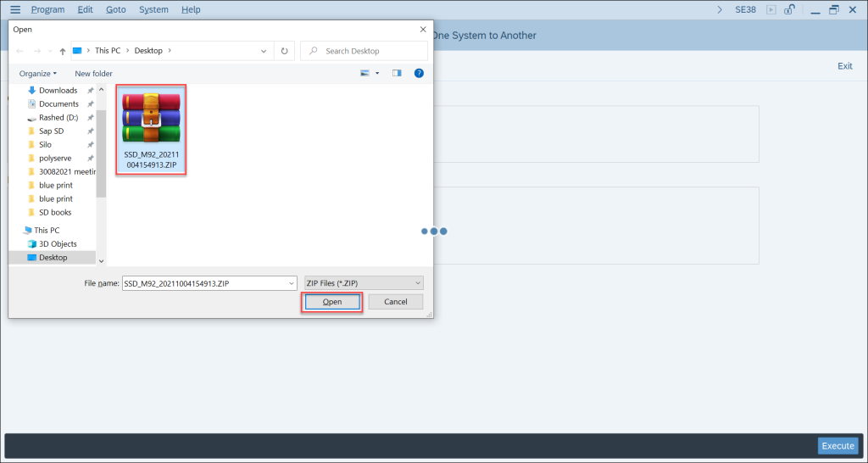Toggle the preview pane icon

(397, 73)
